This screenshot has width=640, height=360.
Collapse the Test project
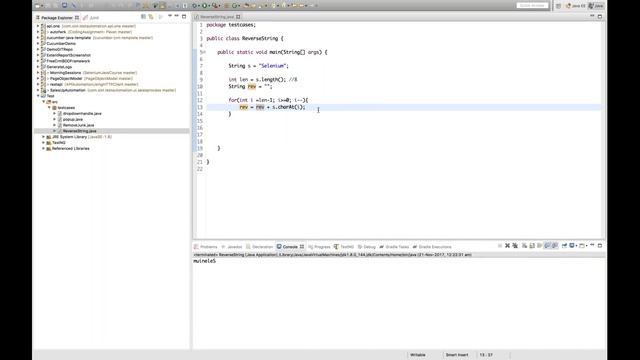click(38, 96)
